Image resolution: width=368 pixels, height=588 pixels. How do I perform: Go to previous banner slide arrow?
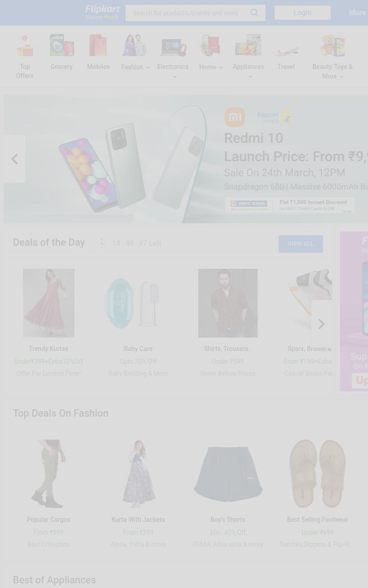[x=14, y=159]
